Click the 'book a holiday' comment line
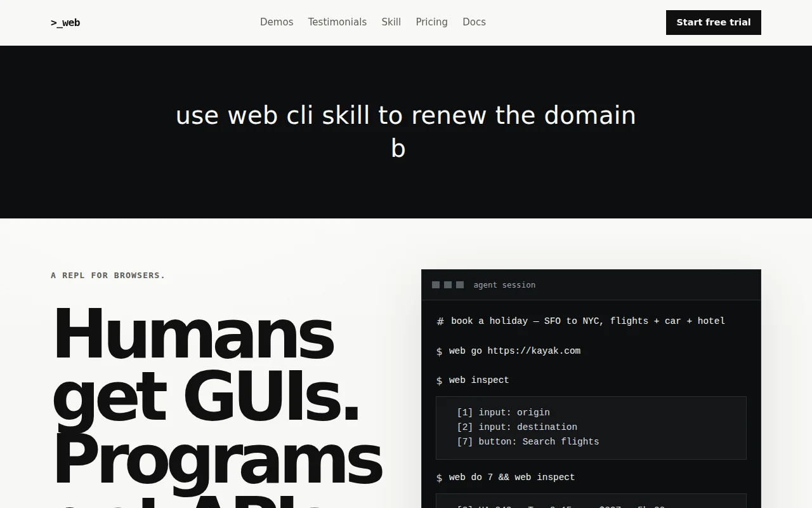 (x=581, y=321)
